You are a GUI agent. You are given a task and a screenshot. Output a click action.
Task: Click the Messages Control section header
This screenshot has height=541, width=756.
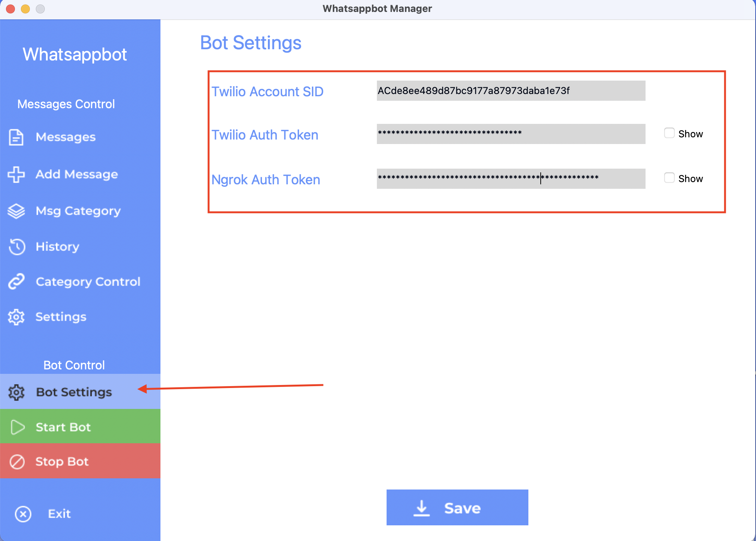point(66,104)
